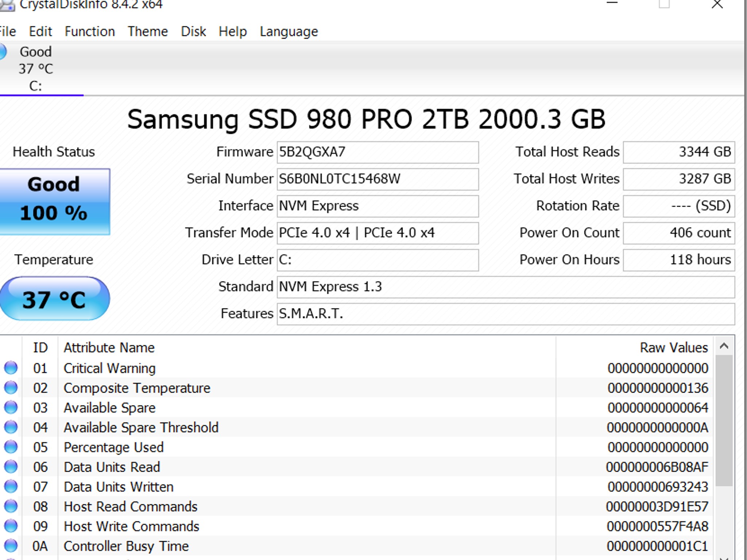Select the Available Spare Threshold attribute name
The width and height of the screenshot is (747, 560).
(x=141, y=427)
